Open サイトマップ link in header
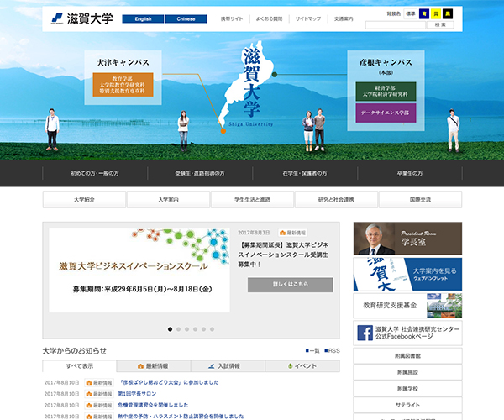This screenshot has height=420, width=504. point(308,19)
